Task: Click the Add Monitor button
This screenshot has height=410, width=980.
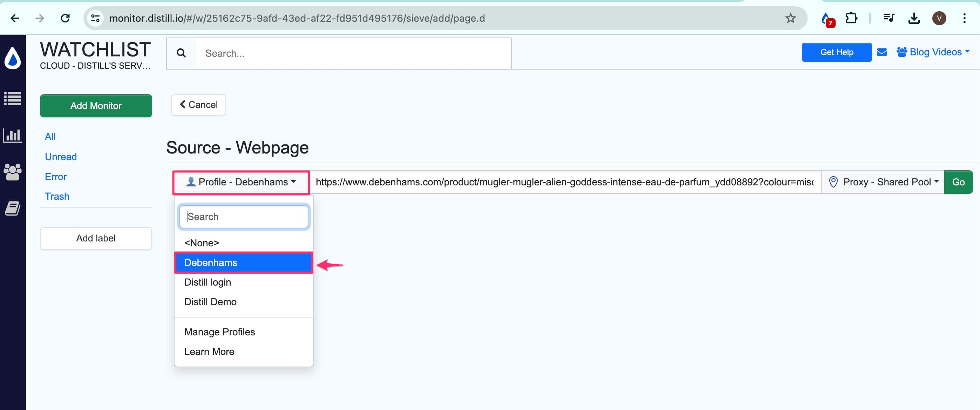Action: 96,106
